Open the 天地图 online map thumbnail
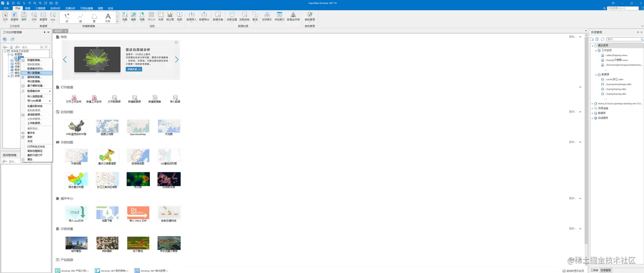 coord(169,127)
